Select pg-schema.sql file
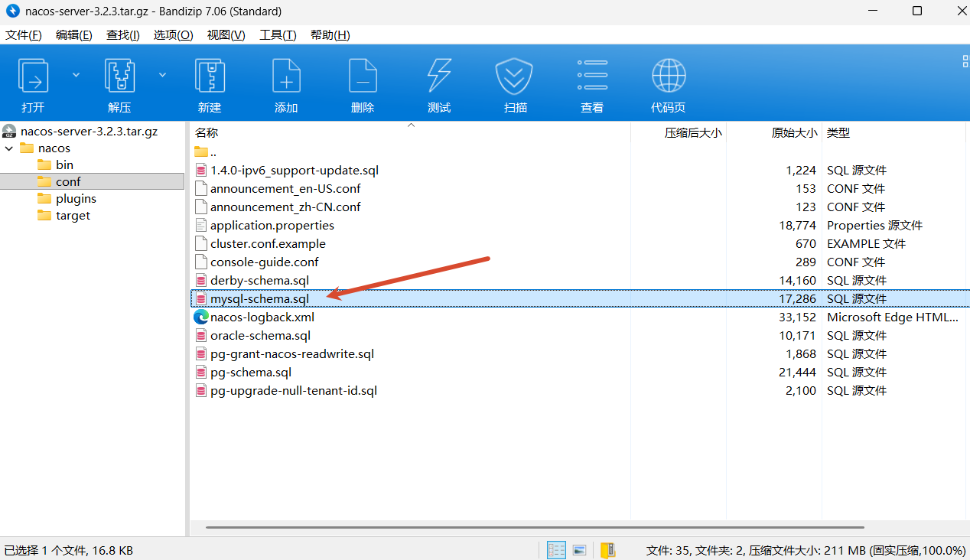The width and height of the screenshot is (970, 560). click(251, 372)
